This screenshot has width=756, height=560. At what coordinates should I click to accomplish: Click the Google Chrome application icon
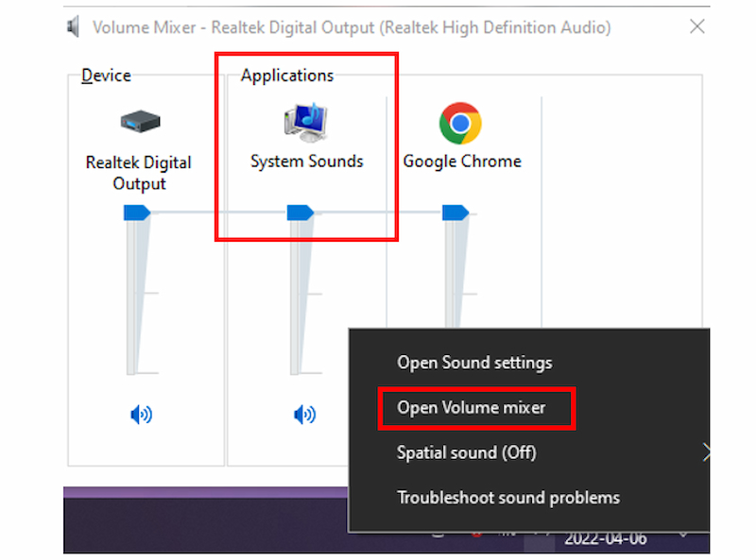click(x=460, y=124)
